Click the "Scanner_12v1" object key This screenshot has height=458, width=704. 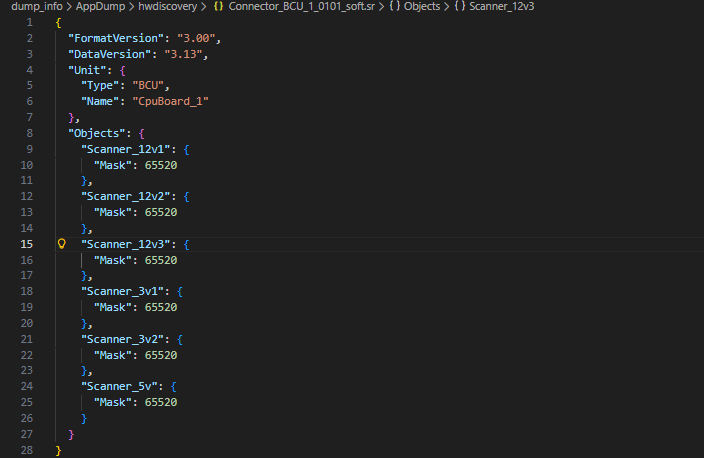pos(129,148)
